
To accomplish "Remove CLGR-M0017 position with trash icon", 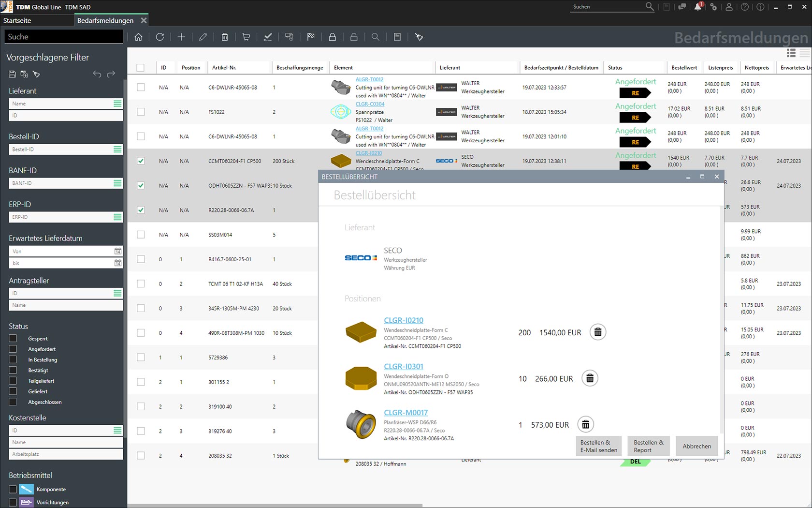I will (x=586, y=425).
